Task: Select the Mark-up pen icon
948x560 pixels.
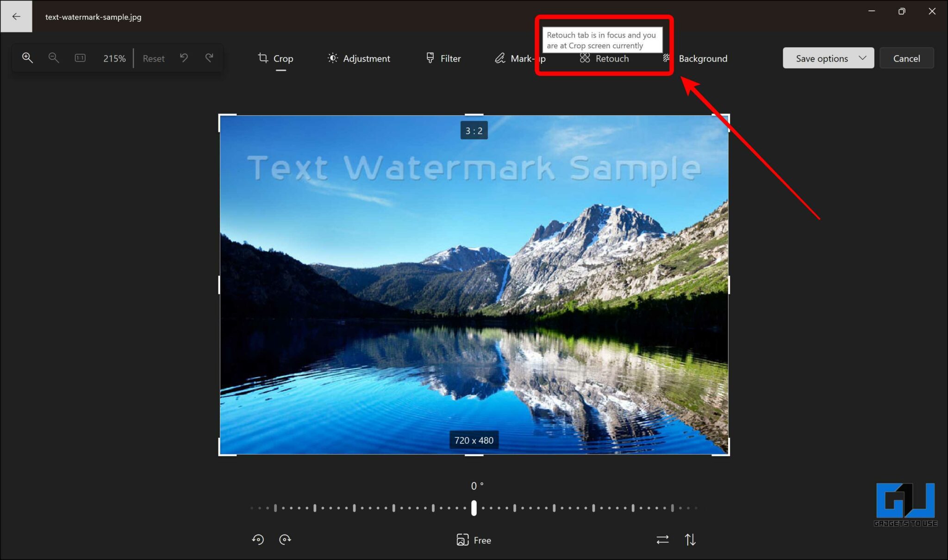Action: pos(499,58)
